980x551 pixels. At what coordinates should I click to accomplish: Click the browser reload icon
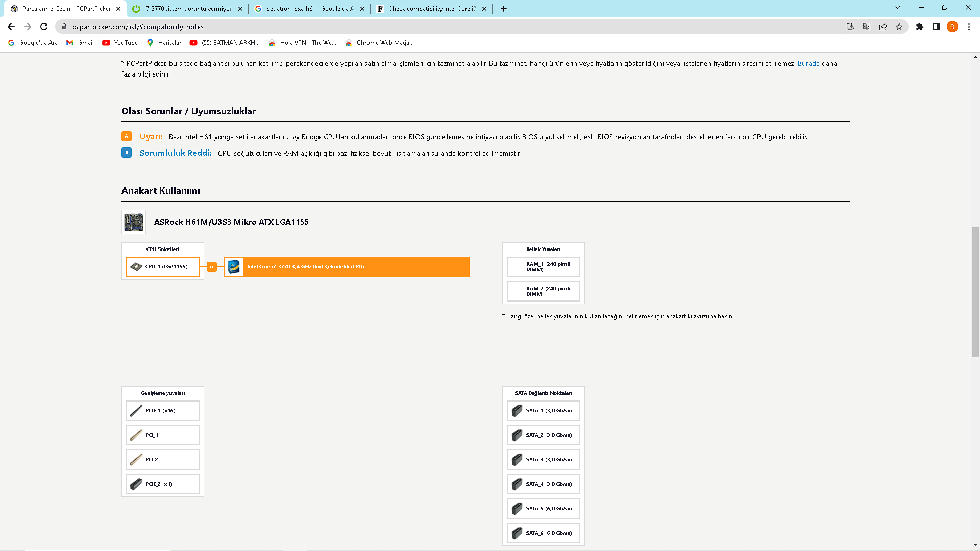(44, 27)
